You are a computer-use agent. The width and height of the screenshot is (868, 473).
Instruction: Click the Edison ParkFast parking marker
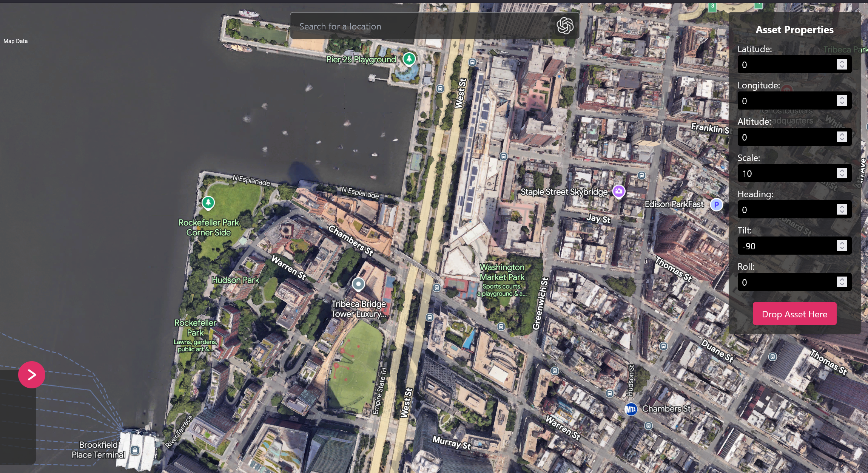pos(716,204)
